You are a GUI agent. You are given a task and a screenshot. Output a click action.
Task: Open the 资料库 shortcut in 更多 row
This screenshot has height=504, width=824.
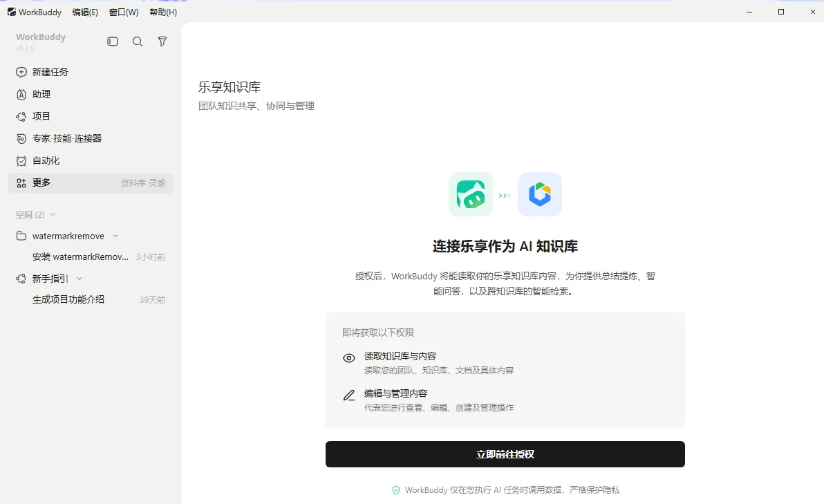[x=133, y=183]
